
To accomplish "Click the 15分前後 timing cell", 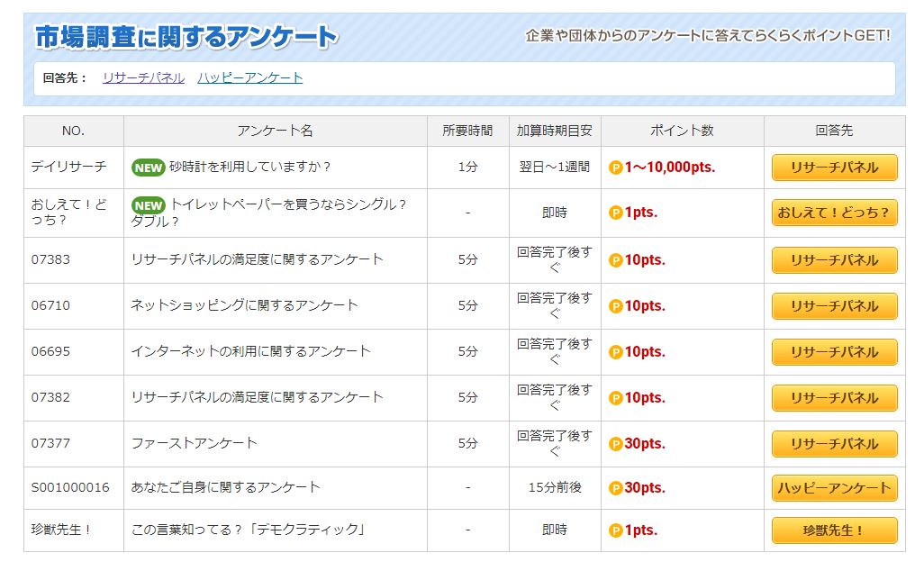I will (555, 487).
